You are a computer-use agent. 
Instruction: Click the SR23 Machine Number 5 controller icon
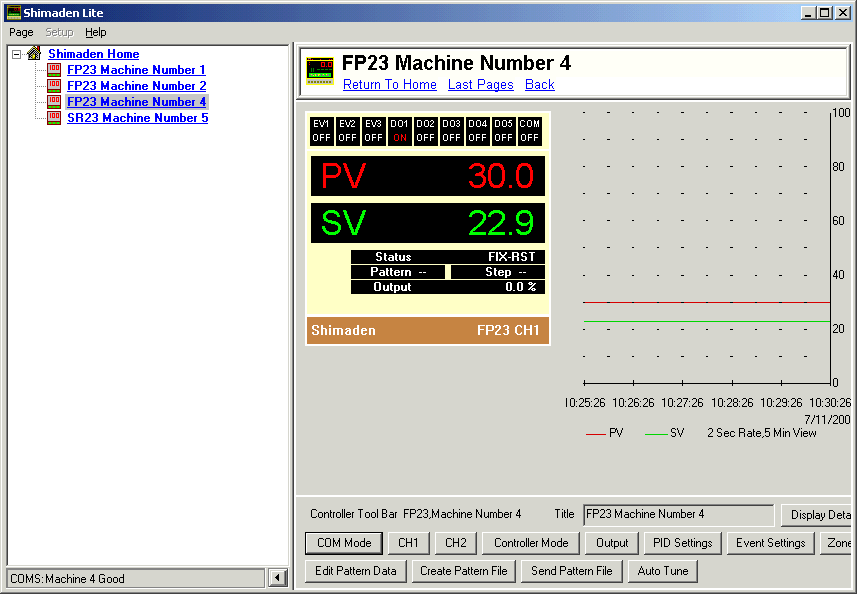[54, 117]
